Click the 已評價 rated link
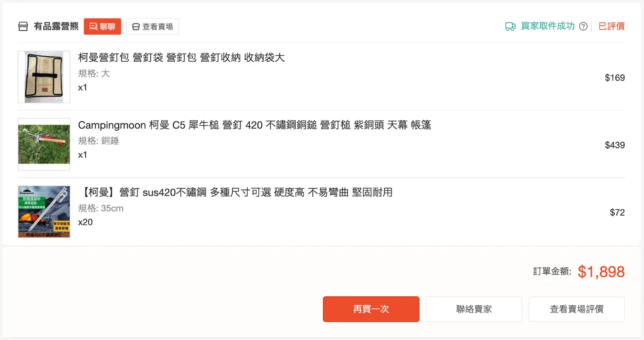This screenshot has width=644, height=340. pyautogui.click(x=611, y=26)
